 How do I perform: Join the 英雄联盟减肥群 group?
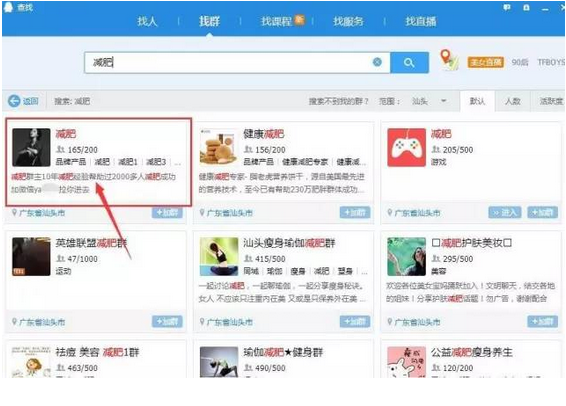click(167, 322)
